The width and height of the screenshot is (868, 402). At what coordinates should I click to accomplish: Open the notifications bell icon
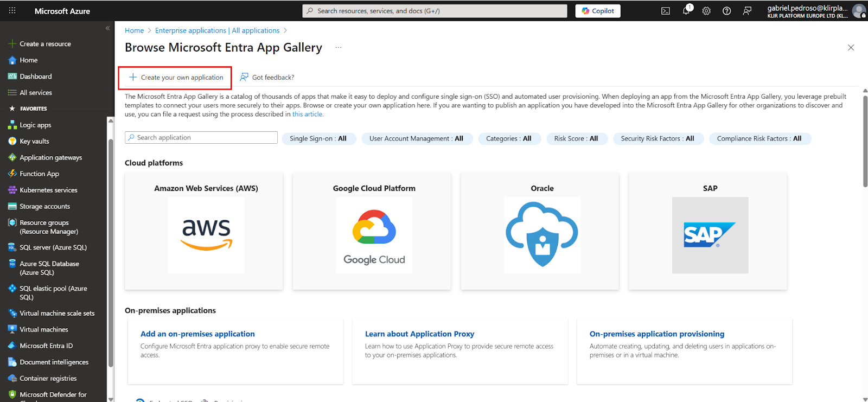686,11
